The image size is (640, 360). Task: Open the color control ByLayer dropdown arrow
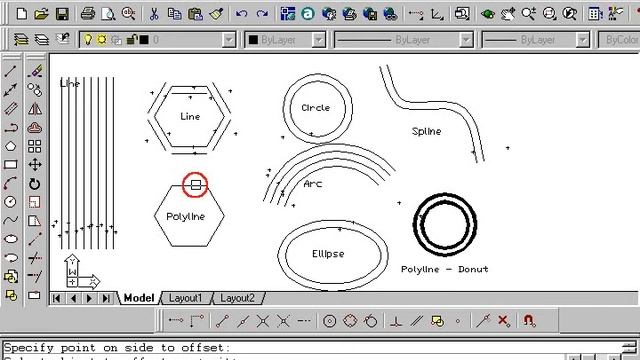(318, 40)
